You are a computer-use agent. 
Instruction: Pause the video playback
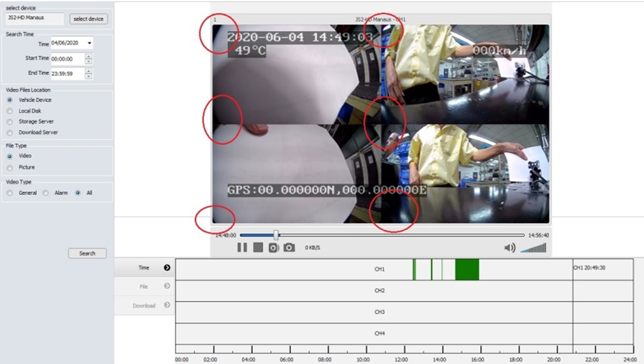[x=242, y=247]
